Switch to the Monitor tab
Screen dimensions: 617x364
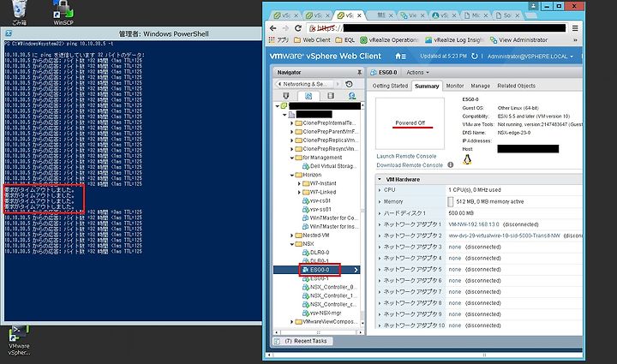point(455,86)
